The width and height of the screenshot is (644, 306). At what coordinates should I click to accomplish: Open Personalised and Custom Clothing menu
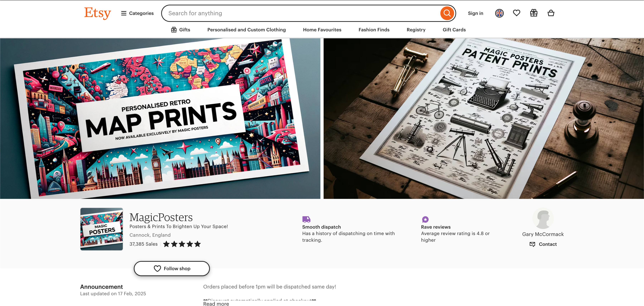click(x=246, y=30)
